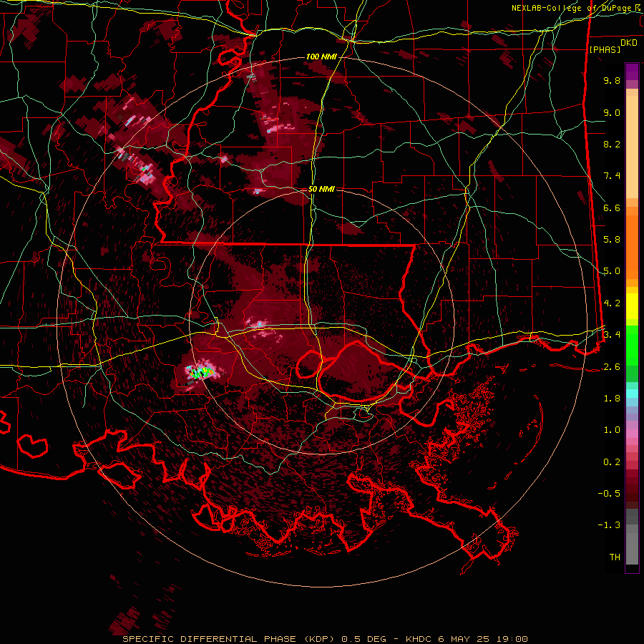This screenshot has width=644, height=644.
Task: Click the TH label at the color scale bottom
Action: point(615,557)
